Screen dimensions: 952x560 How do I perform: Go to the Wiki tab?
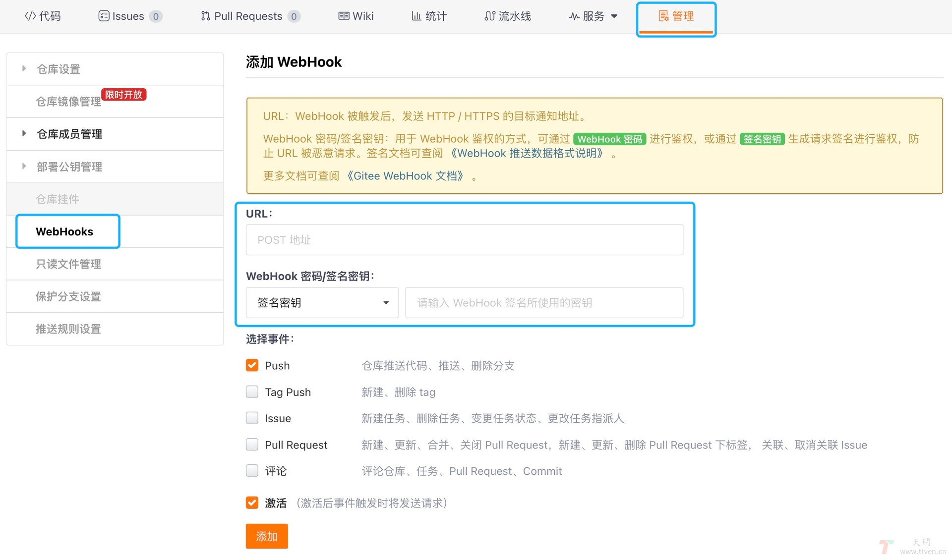click(356, 16)
